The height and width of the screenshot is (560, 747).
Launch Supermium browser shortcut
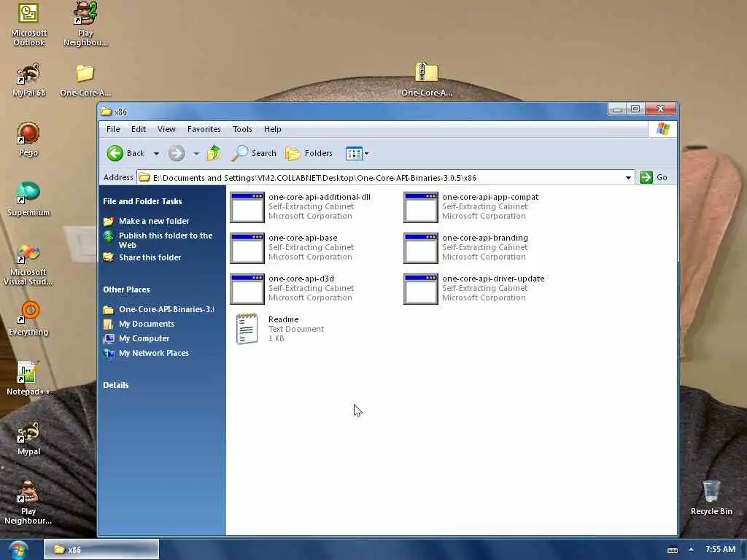click(28, 199)
